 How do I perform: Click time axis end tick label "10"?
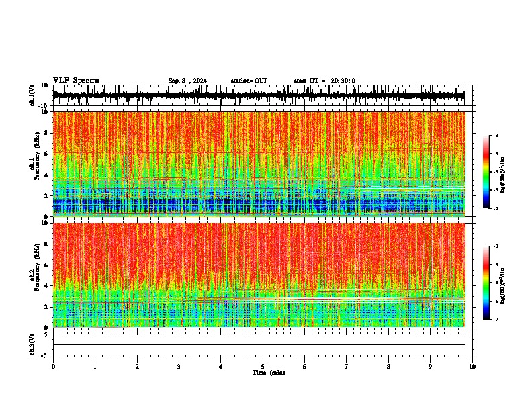pyautogui.click(x=472, y=367)
